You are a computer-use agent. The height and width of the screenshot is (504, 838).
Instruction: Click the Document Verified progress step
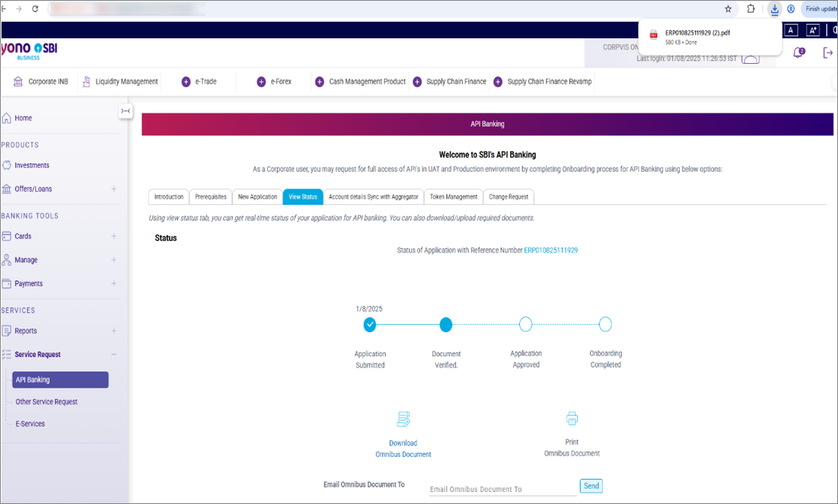coord(446,325)
